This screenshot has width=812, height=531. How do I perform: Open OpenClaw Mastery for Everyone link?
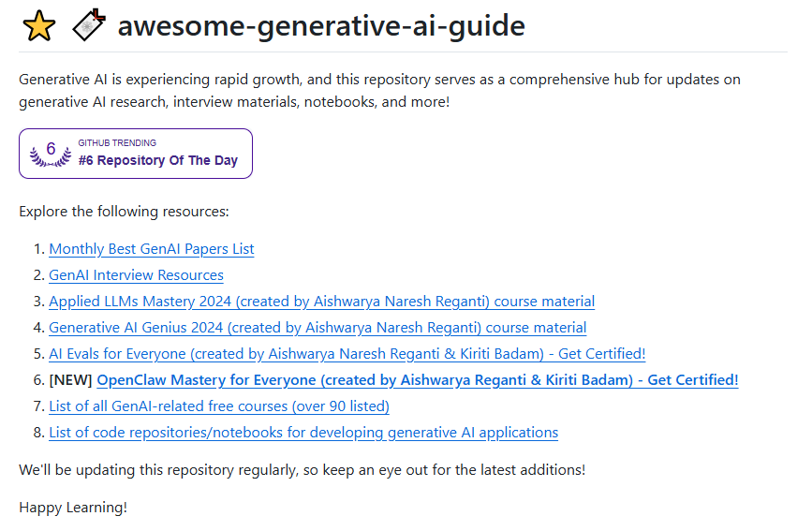click(x=418, y=380)
